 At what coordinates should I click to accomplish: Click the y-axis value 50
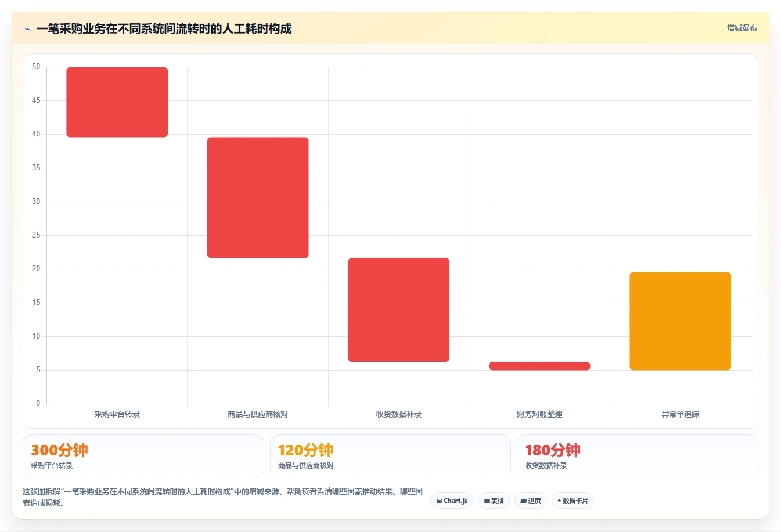[x=36, y=67]
